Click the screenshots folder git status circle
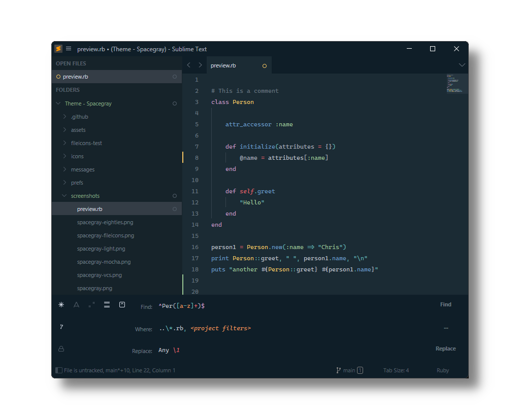This screenshot has height=420, width=520. 175,196
